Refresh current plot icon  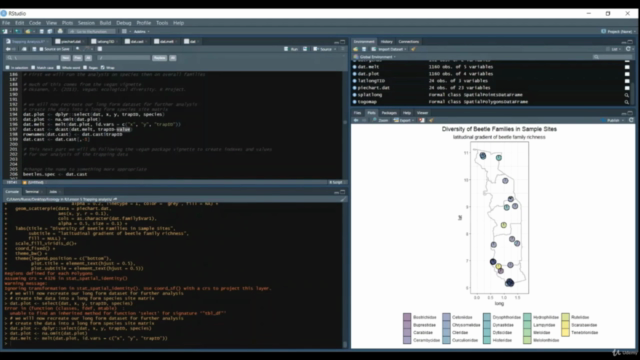pos(631,120)
